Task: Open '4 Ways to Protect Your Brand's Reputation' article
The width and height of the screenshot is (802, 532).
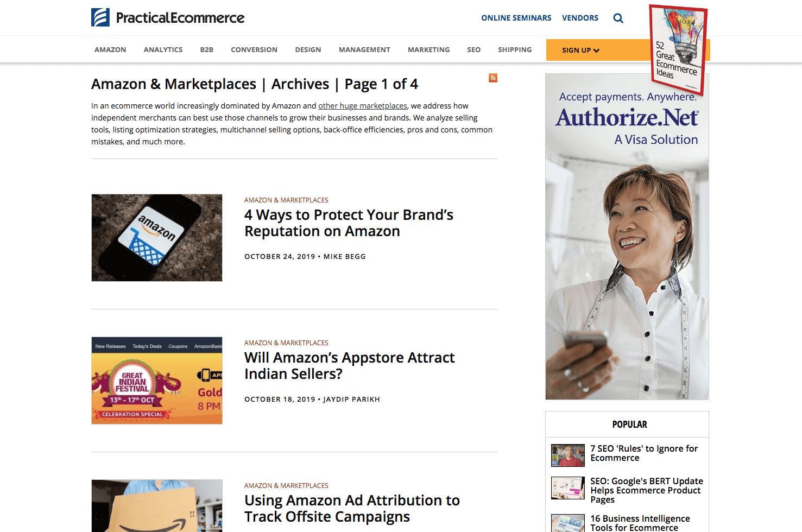Action: click(x=349, y=223)
